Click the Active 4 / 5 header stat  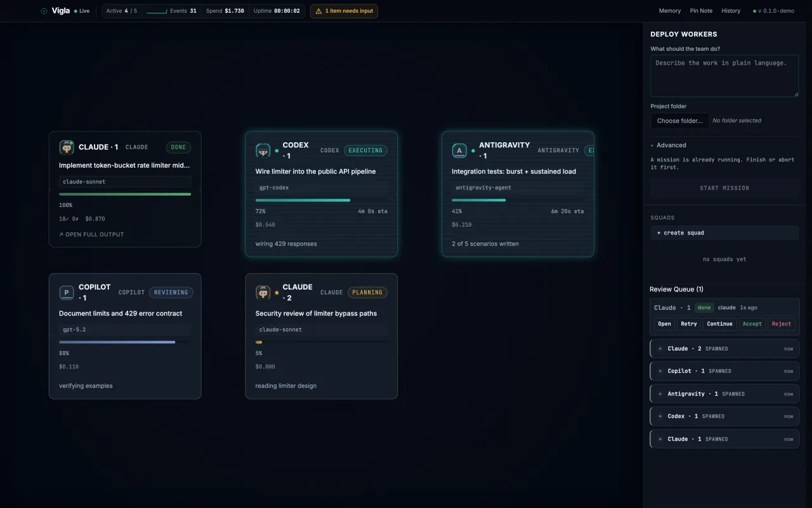[x=121, y=11]
